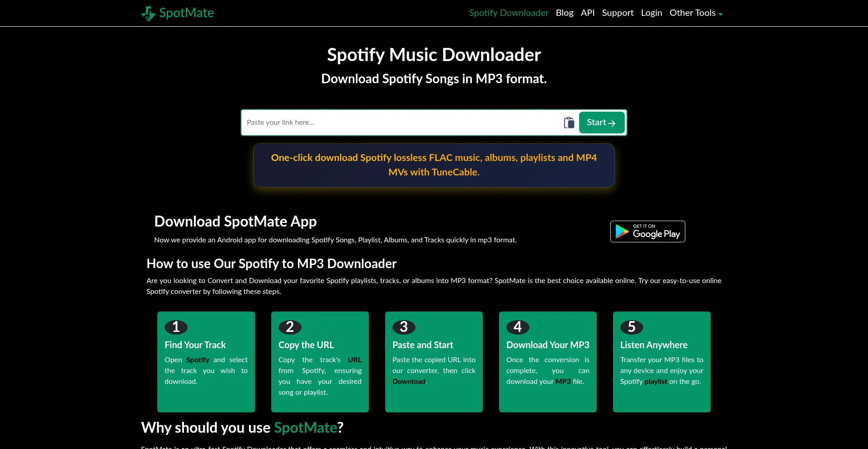Open the API page

point(588,13)
